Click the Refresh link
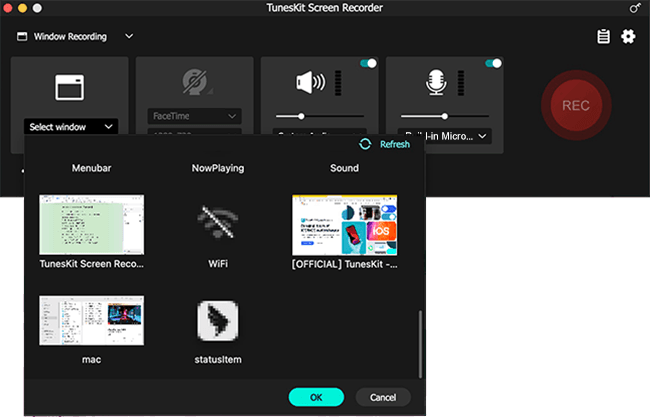Viewport: 650px width, 418px height. pos(395,144)
